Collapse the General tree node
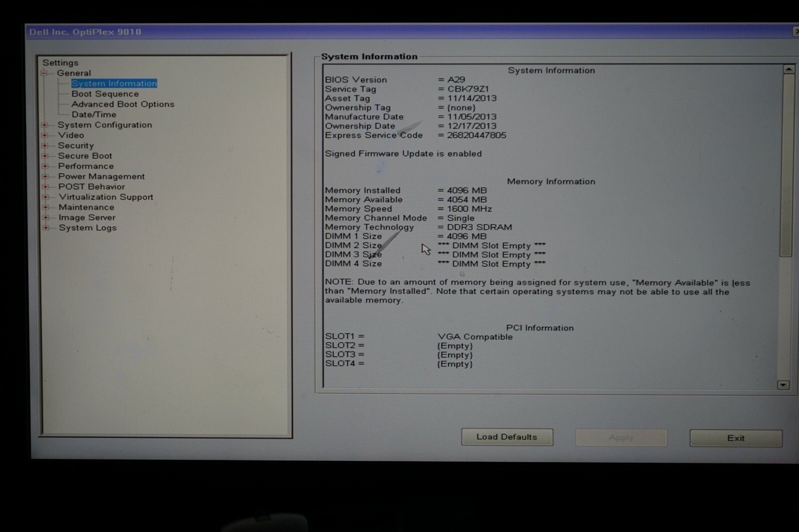 tap(44, 73)
